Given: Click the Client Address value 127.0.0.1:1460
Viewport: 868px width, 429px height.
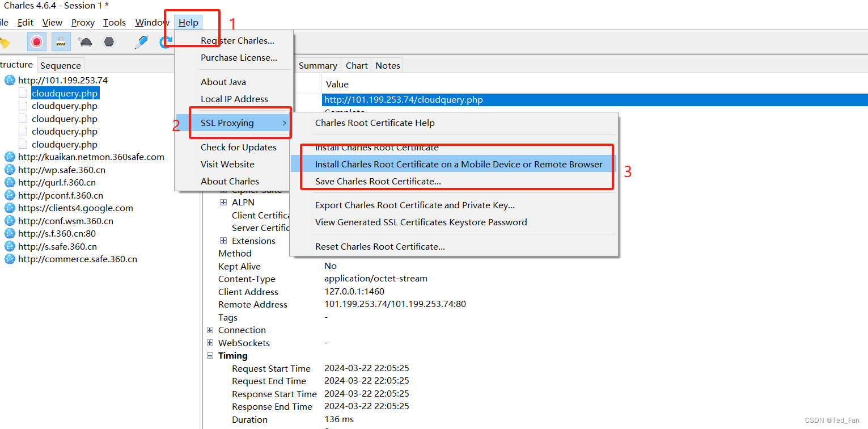Looking at the screenshot, I should (354, 291).
